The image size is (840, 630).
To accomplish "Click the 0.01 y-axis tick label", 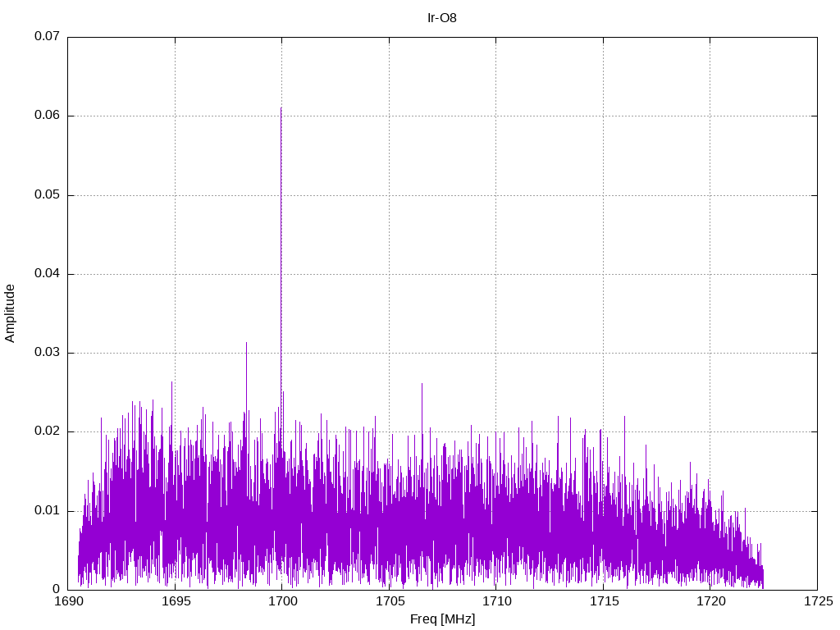I will tap(47, 511).
